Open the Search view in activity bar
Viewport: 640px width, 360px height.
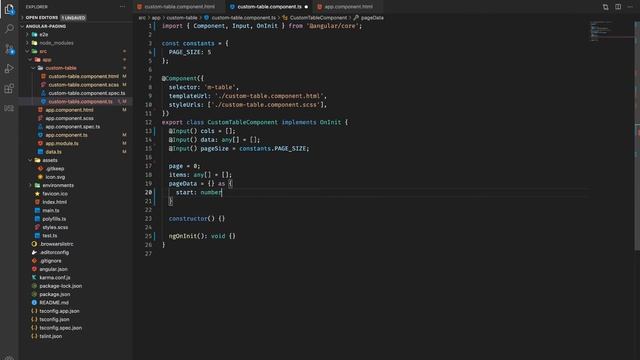point(9,29)
